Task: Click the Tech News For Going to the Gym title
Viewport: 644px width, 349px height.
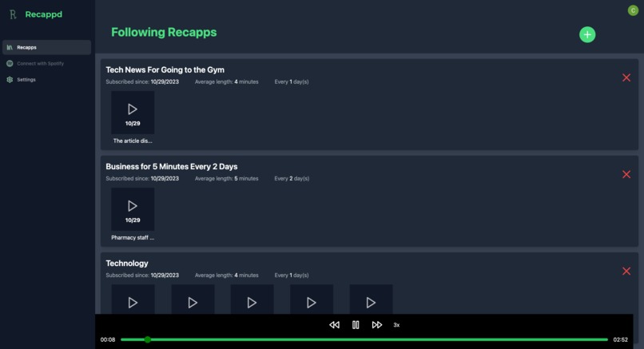Action: (165, 69)
